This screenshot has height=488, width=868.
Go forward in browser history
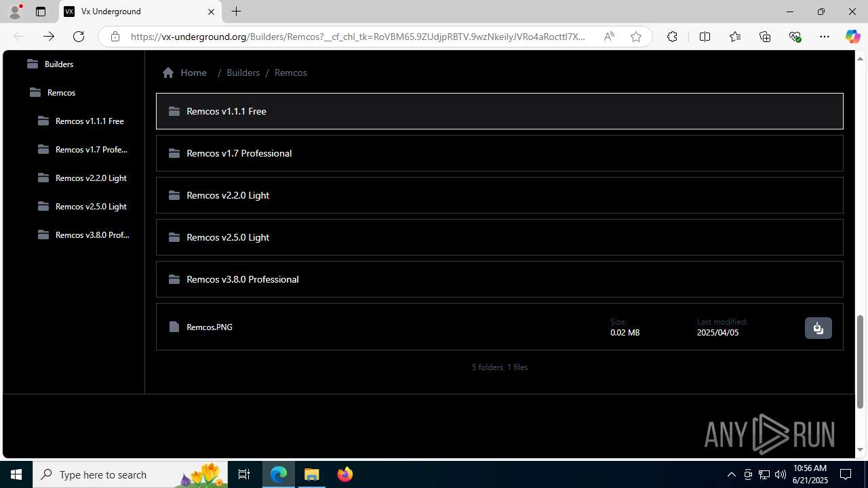point(49,37)
